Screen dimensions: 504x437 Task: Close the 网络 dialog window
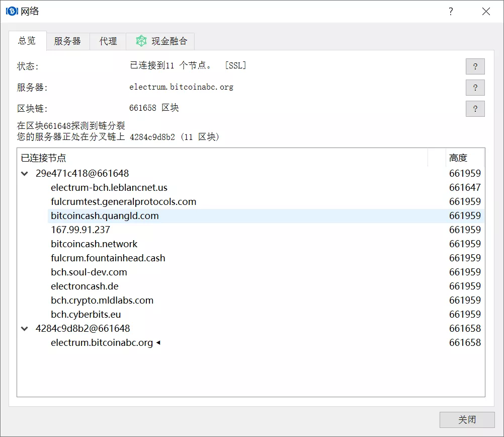(x=486, y=12)
